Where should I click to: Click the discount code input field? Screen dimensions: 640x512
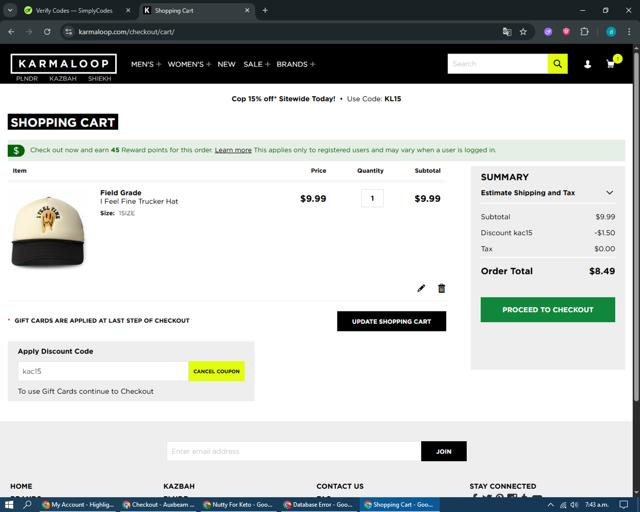coord(103,371)
